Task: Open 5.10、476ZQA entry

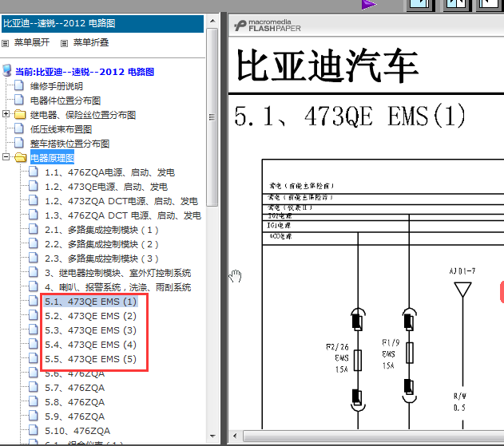Action: coord(77,431)
